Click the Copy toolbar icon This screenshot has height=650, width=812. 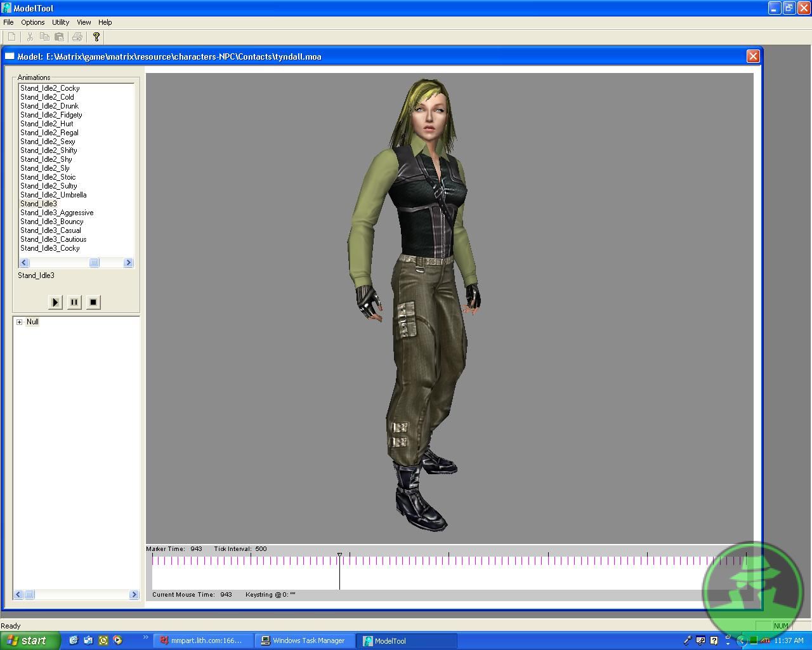(44, 37)
